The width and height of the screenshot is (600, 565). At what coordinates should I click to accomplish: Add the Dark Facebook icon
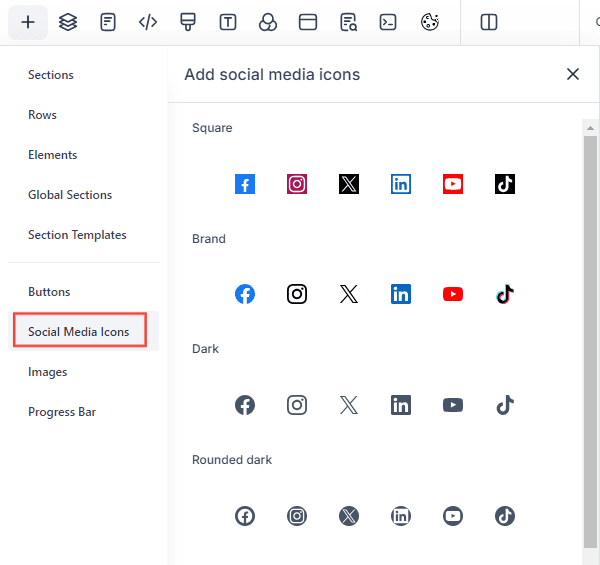pyautogui.click(x=245, y=405)
